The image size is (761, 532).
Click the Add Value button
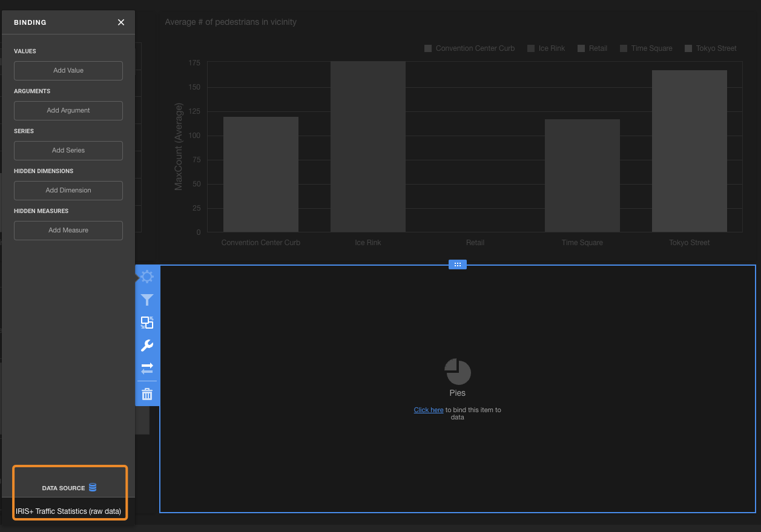(x=68, y=70)
